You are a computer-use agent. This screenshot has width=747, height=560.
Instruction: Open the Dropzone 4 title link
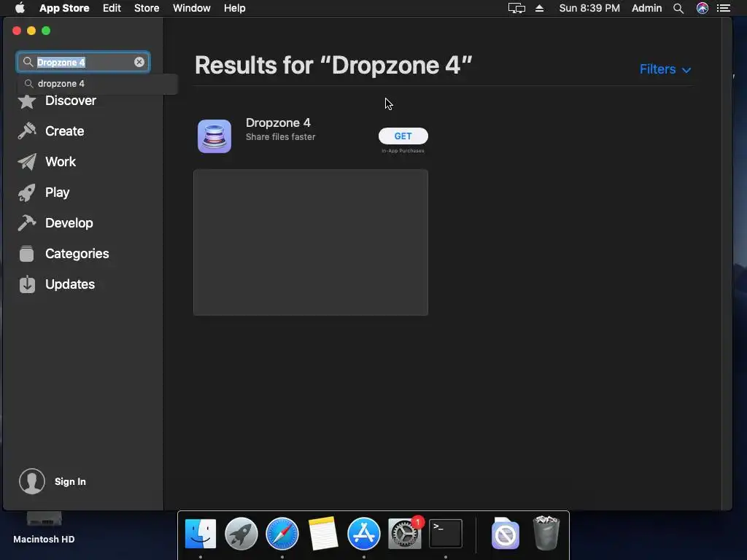pyautogui.click(x=278, y=122)
